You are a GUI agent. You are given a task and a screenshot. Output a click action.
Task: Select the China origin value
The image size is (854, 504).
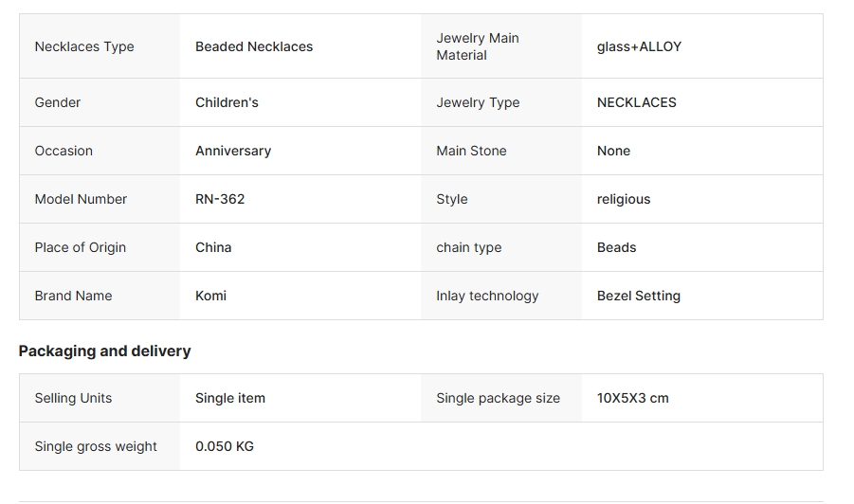point(213,247)
